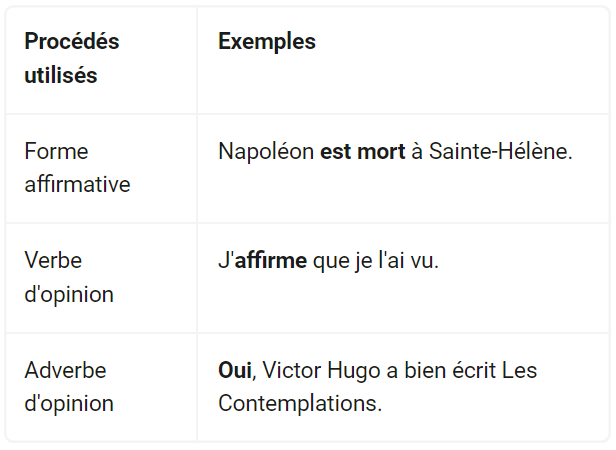Click the "Exemples" column header
The height and width of the screenshot is (450, 616).
tap(267, 41)
